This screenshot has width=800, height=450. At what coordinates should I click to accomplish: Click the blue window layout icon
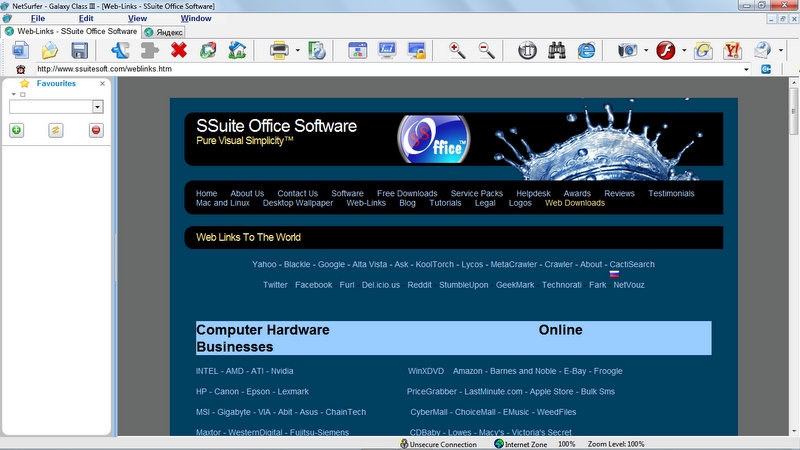coord(358,51)
